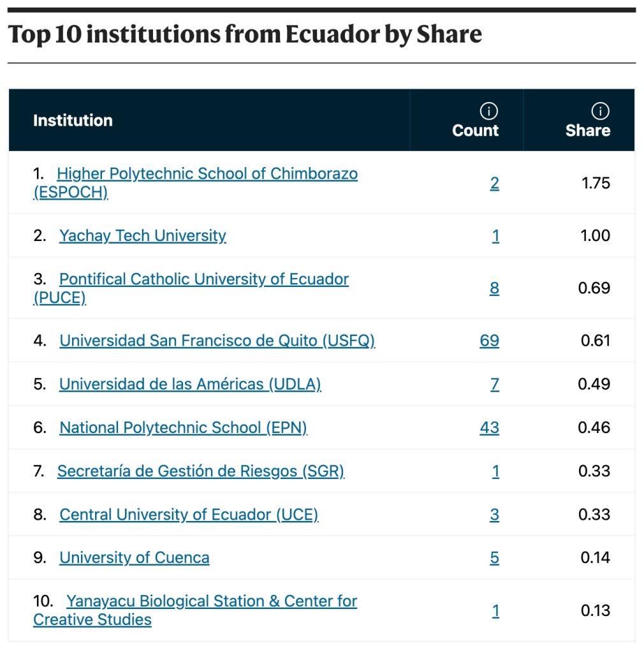
Task: Open Secretaría de Gestión de Riesgos link
Action: pyautogui.click(x=200, y=471)
